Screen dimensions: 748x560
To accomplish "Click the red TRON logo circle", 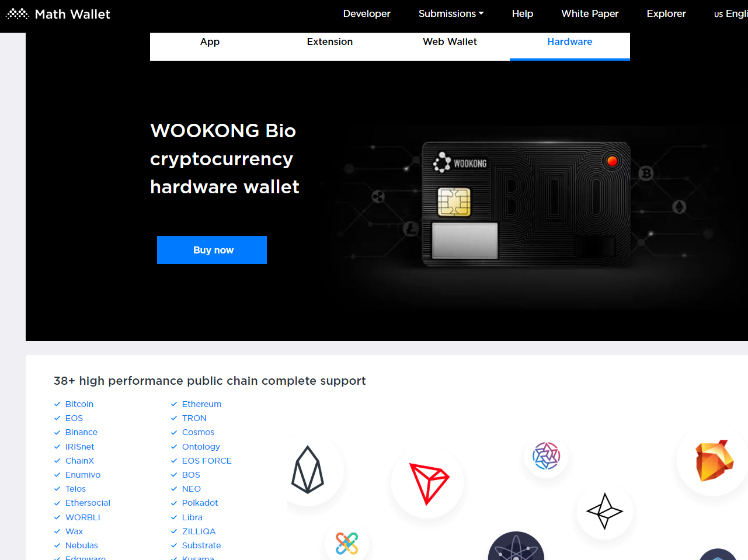I will [x=428, y=483].
